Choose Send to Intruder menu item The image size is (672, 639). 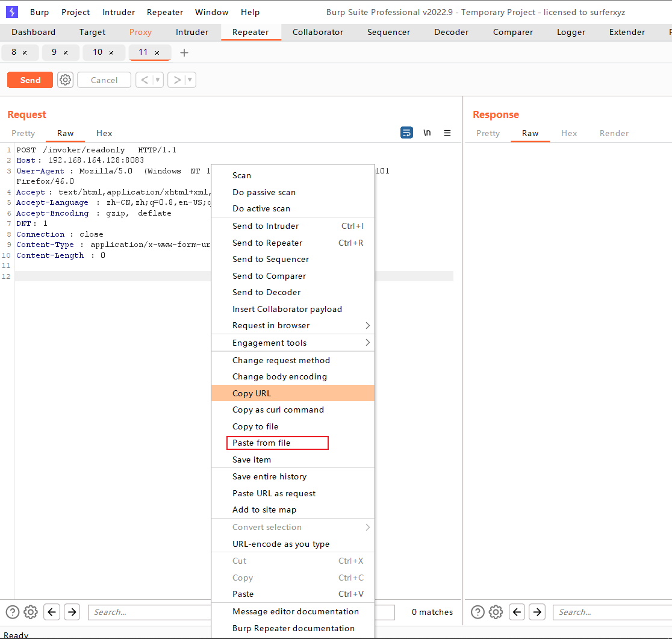point(266,226)
